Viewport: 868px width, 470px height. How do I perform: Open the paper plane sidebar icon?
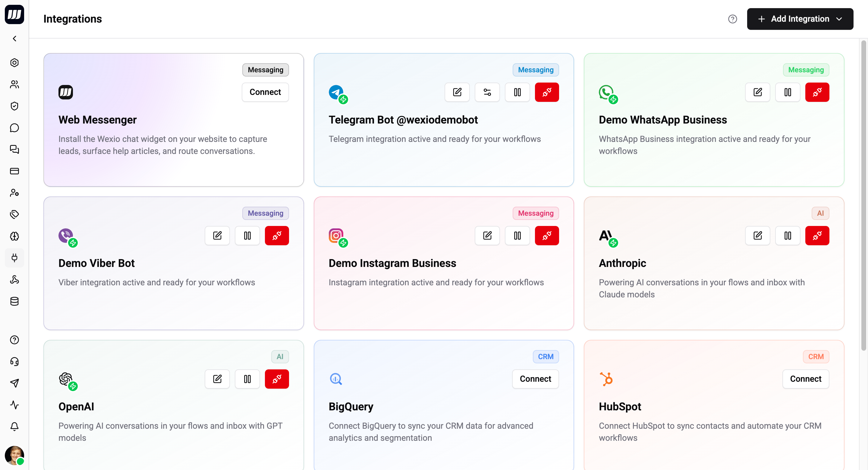[x=14, y=383]
